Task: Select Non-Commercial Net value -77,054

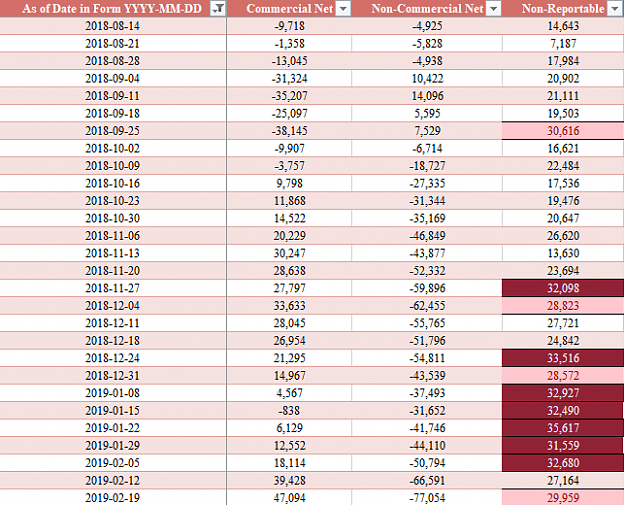Action: pos(427,498)
